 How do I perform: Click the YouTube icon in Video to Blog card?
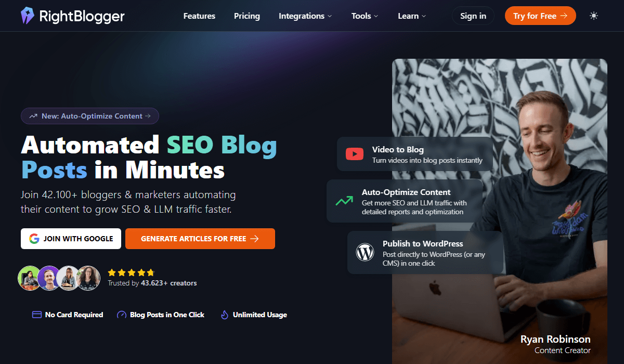355,154
